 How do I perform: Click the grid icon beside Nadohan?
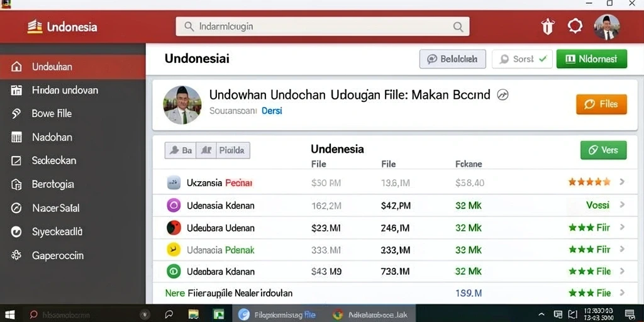click(x=16, y=137)
